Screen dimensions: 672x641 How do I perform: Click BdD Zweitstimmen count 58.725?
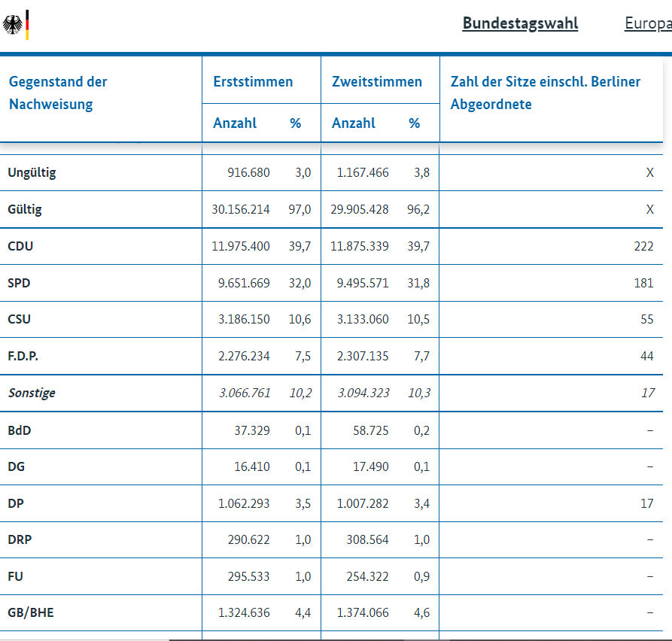[371, 430]
